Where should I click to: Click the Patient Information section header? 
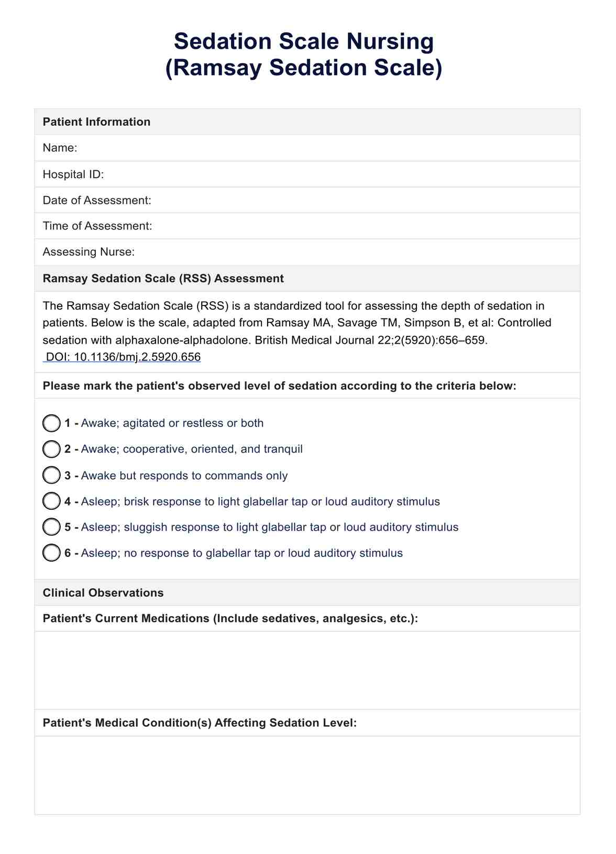[x=97, y=122]
